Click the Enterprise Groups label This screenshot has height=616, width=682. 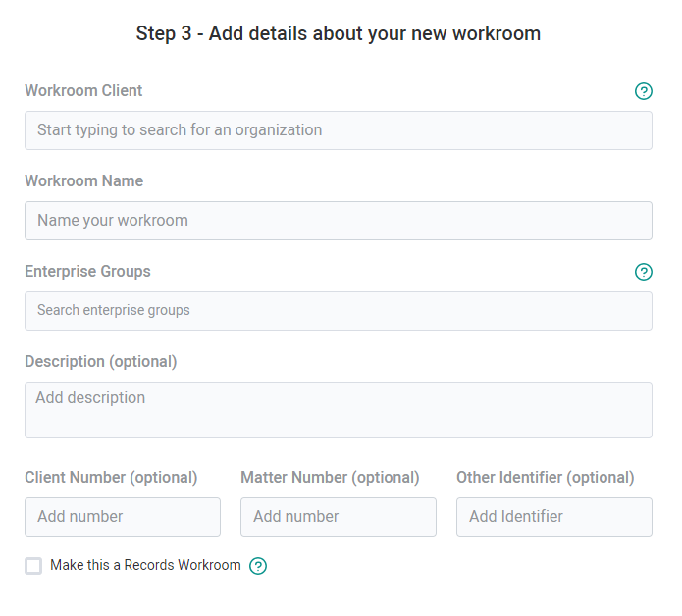88,272
